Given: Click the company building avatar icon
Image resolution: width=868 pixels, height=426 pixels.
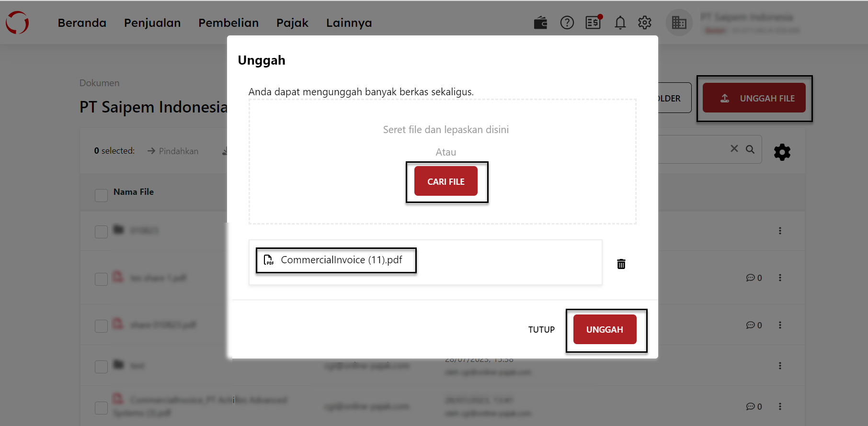Looking at the screenshot, I should coord(679,22).
